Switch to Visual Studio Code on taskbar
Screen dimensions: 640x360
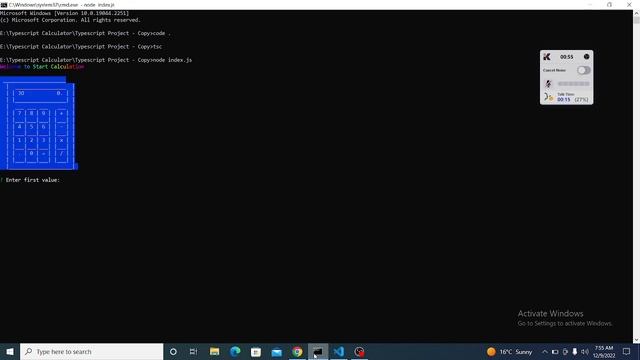point(339,351)
